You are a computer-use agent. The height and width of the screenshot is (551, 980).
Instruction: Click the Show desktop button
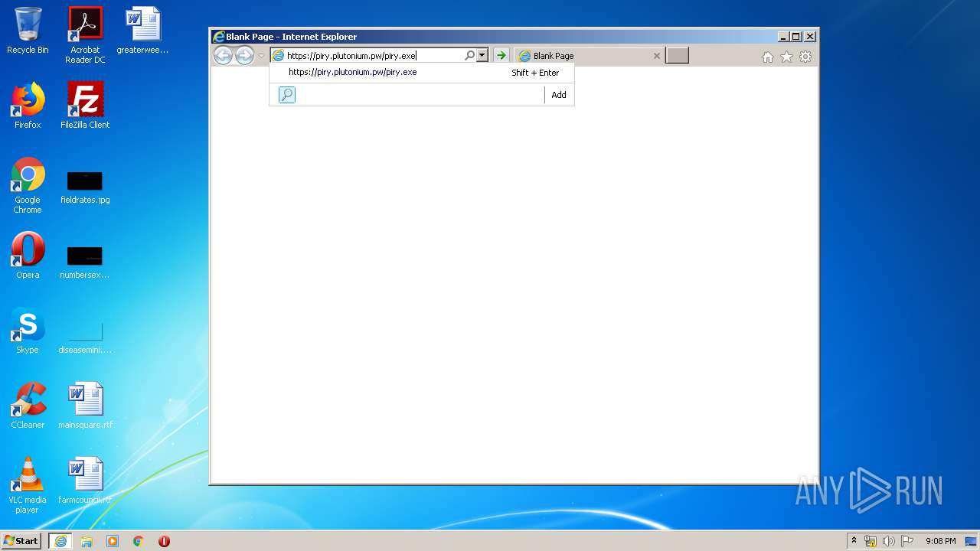tap(972, 541)
